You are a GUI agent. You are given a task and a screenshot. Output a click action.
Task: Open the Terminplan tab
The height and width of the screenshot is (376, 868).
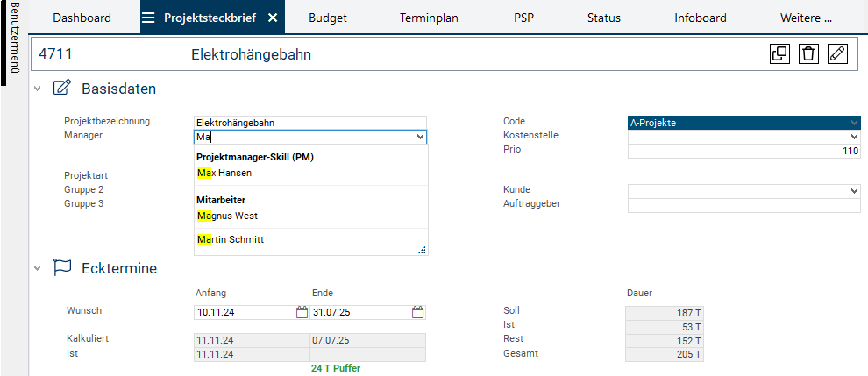429,18
